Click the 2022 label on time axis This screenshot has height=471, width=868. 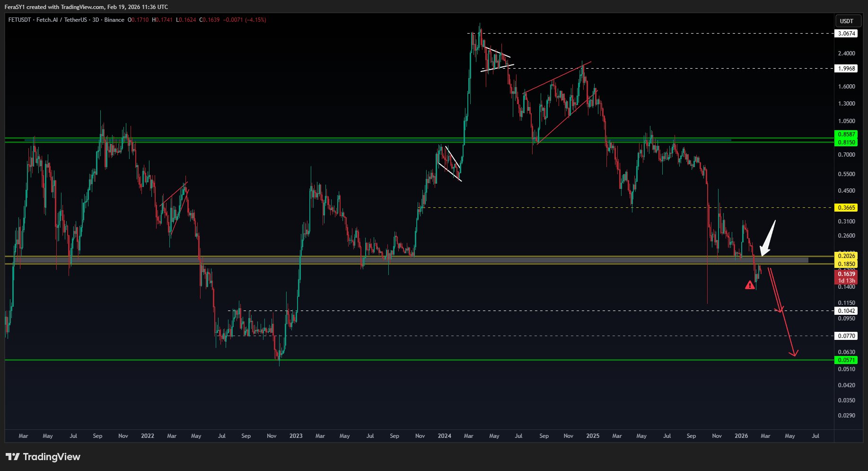[x=148, y=436]
